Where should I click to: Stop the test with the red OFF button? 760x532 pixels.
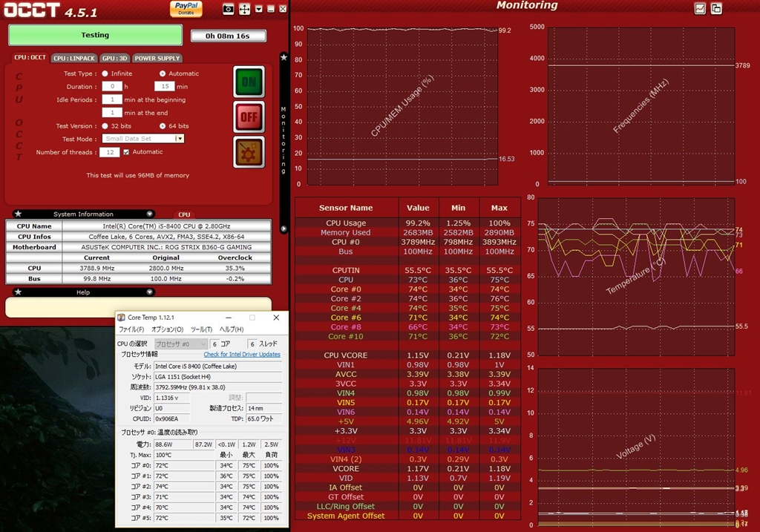click(x=249, y=116)
